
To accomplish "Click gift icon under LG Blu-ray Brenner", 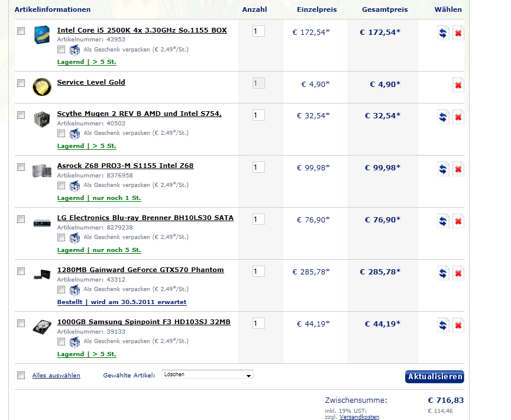I will click(x=75, y=238).
